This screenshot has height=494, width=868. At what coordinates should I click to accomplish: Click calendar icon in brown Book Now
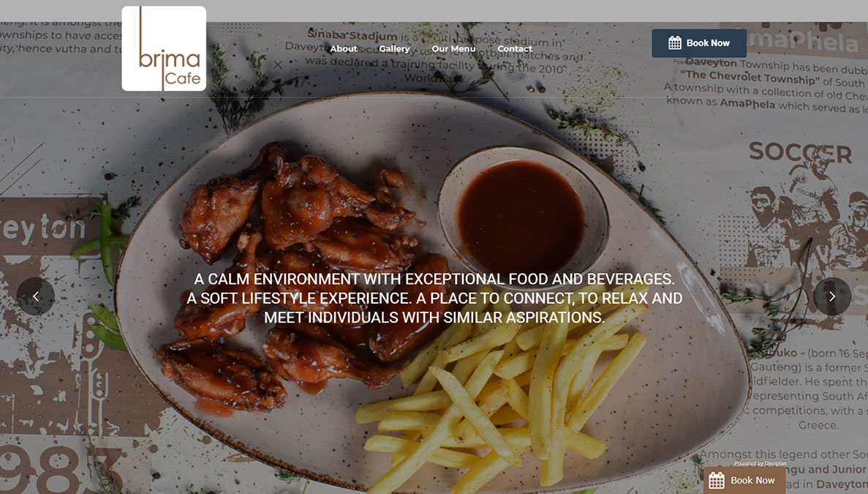click(717, 480)
